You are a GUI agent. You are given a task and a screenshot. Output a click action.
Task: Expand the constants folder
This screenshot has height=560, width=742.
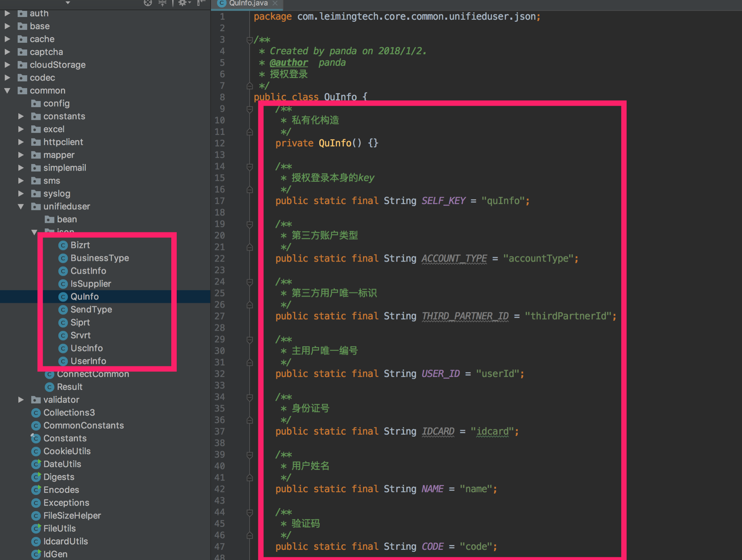click(21, 116)
